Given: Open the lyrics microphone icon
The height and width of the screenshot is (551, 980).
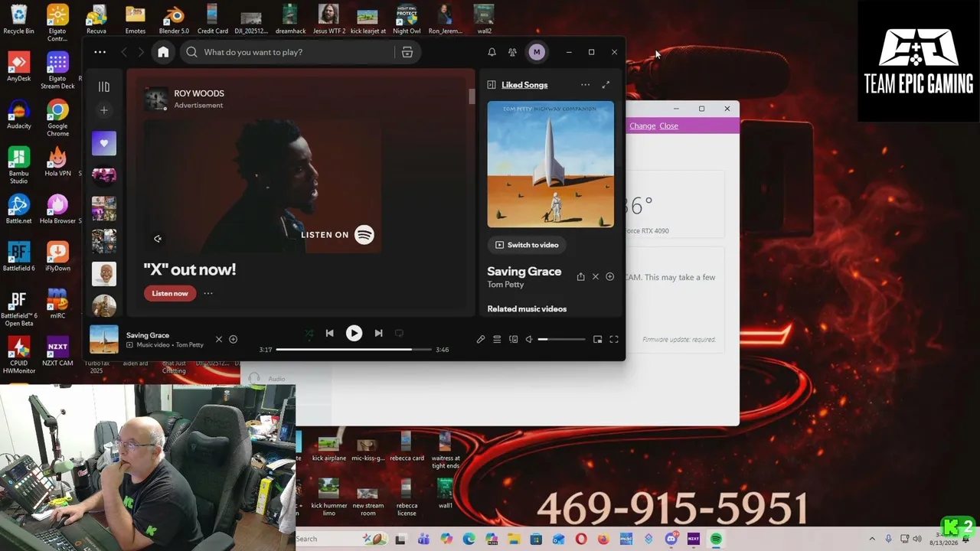Looking at the screenshot, I should pyautogui.click(x=481, y=339).
